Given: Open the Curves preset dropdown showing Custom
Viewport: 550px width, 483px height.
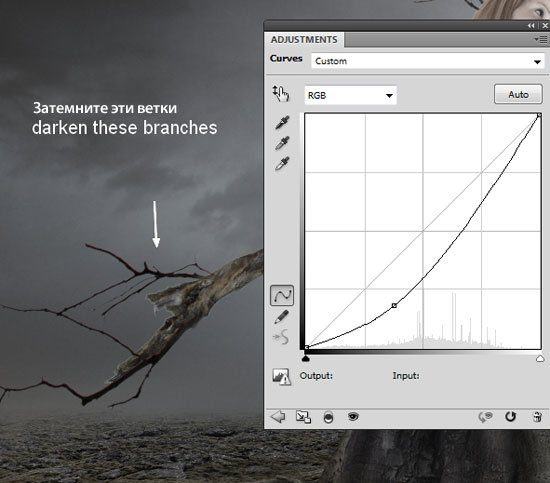Looking at the screenshot, I should click(x=428, y=61).
